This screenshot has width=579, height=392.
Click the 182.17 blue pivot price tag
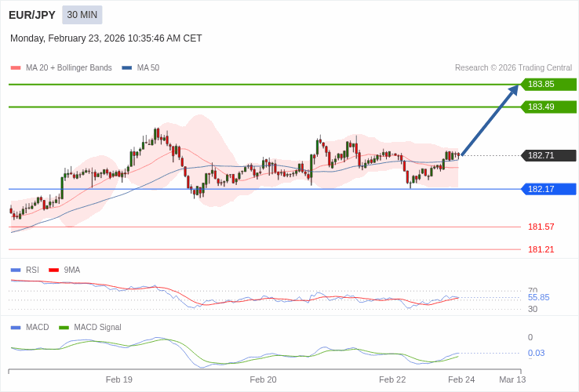point(548,189)
